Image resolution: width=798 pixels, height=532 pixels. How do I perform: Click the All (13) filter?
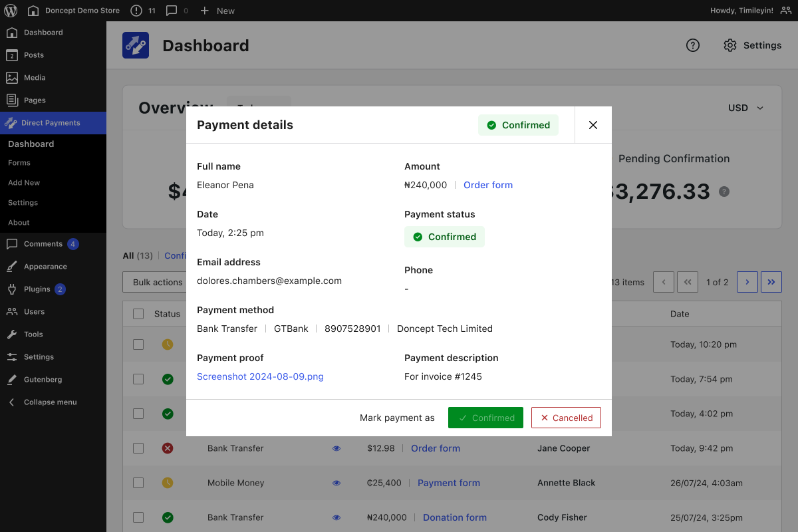tap(138, 255)
